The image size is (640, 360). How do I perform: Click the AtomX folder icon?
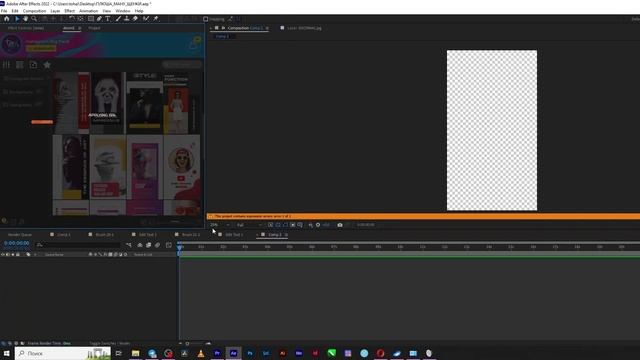pos(33,64)
